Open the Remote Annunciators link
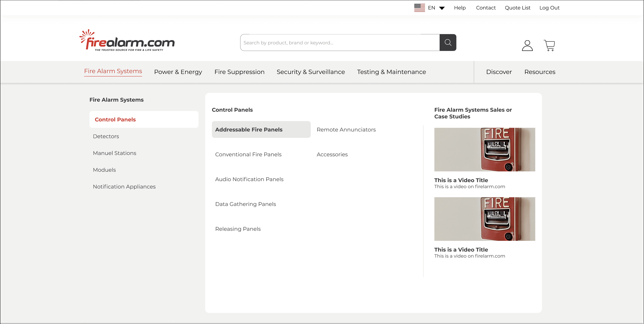Screen dimensions: 644x324 pos(346,130)
